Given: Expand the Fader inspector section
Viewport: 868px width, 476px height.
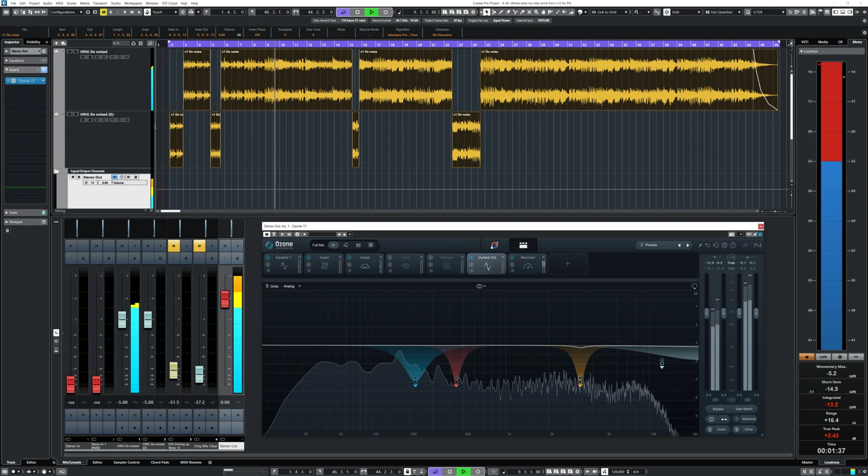Looking at the screenshot, I should click(x=25, y=212).
